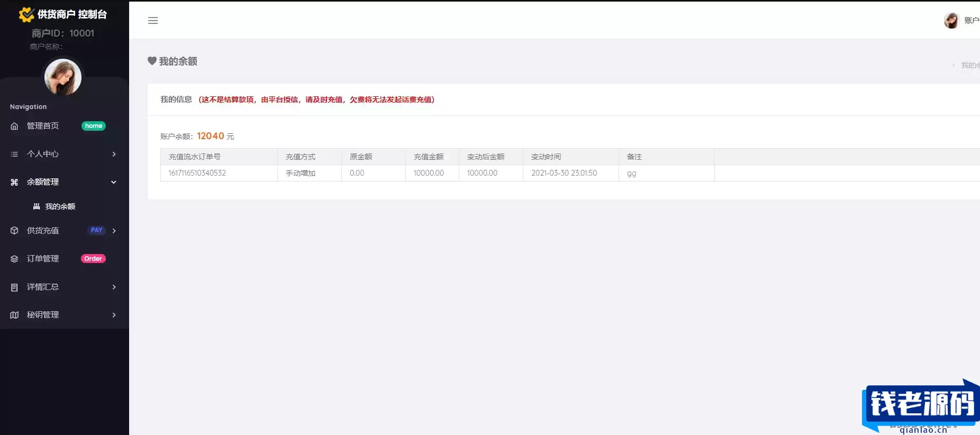980x435 pixels.
Task: Click order number 1617116510340532
Action: (197, 173)
